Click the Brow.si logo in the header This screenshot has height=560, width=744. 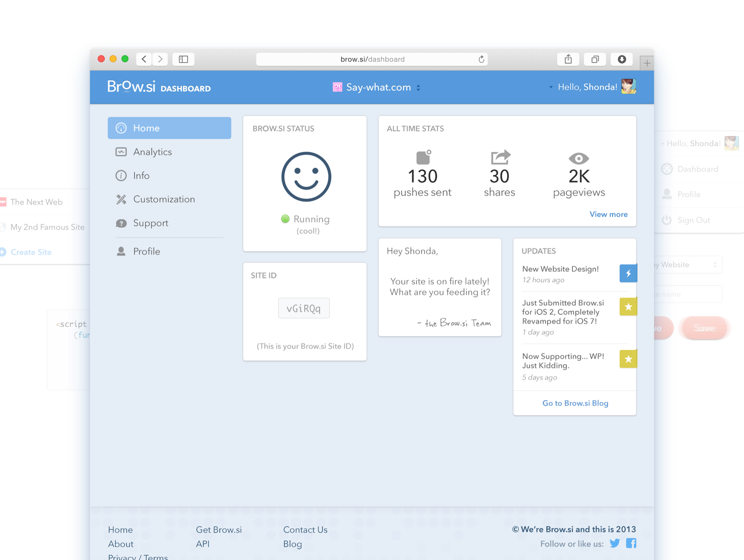point(131,86)
